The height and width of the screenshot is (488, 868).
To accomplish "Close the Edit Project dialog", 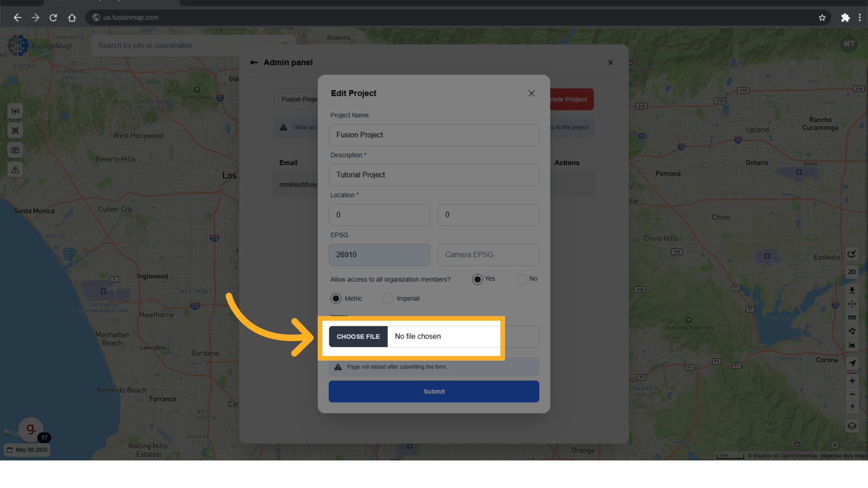I will 532,94.
